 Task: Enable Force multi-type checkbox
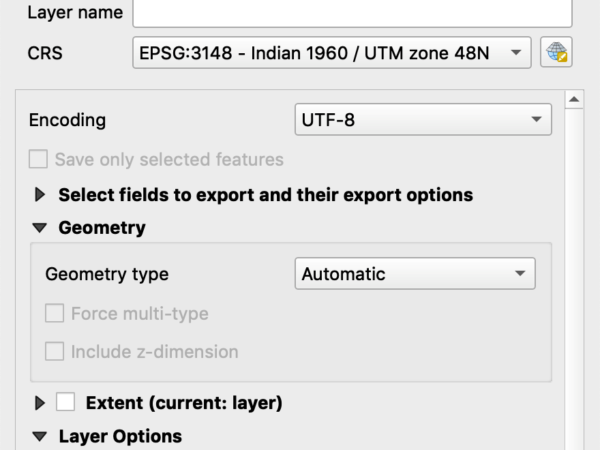pos(54,313)
